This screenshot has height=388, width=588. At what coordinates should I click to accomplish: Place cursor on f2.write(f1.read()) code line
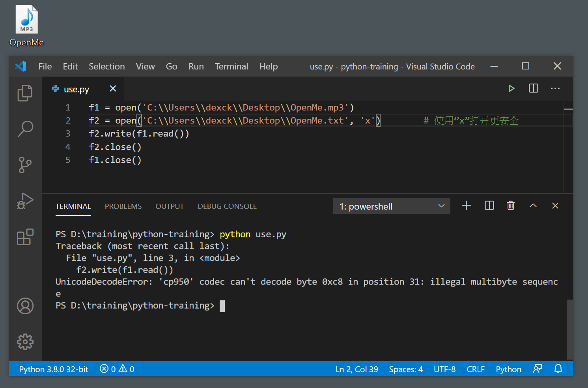click(139, 134)
